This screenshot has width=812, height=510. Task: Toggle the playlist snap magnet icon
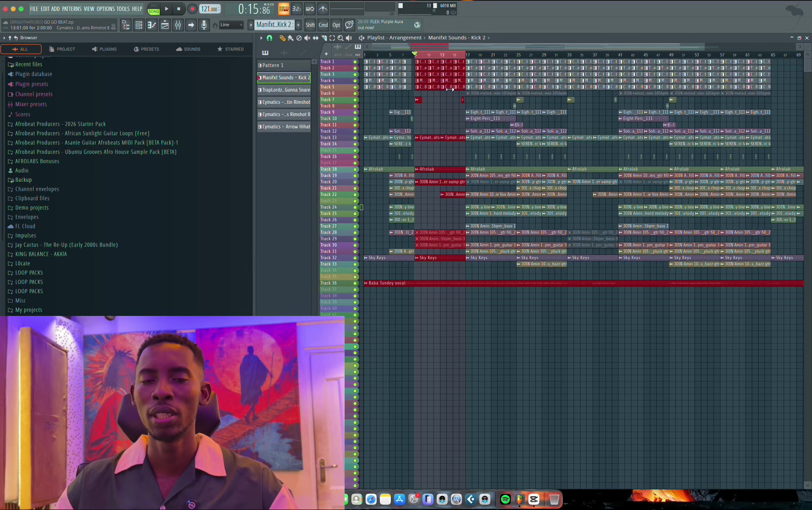click(270, 38)
